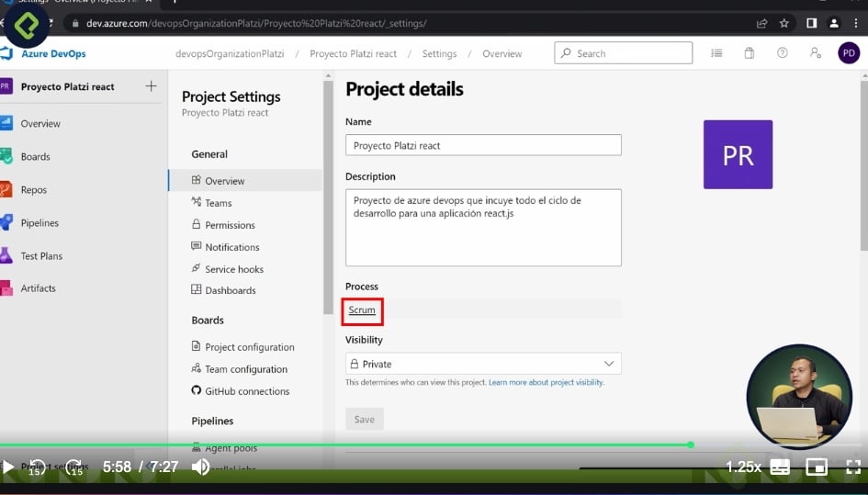Enter fullscreen video mode
The image size is (868, 495).
(x=853, y=467)
